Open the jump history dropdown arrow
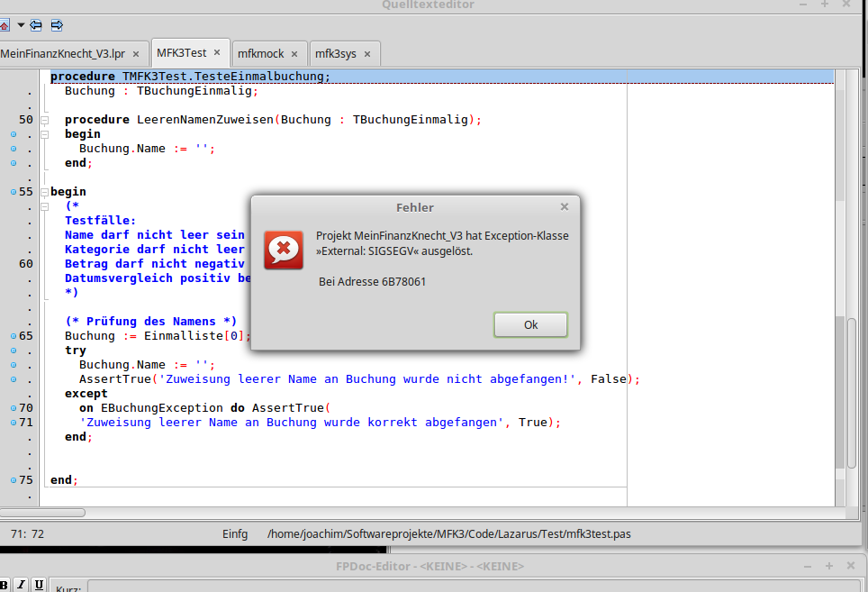The width and height of the screenshot is (868, 592). click(x=20, y=25)
